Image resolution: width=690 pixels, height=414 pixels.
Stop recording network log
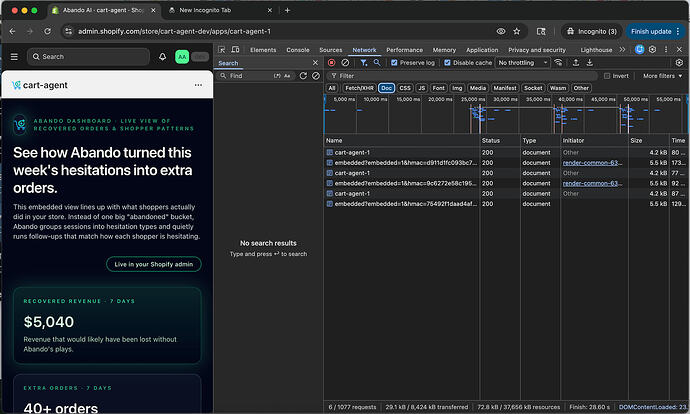332,63
